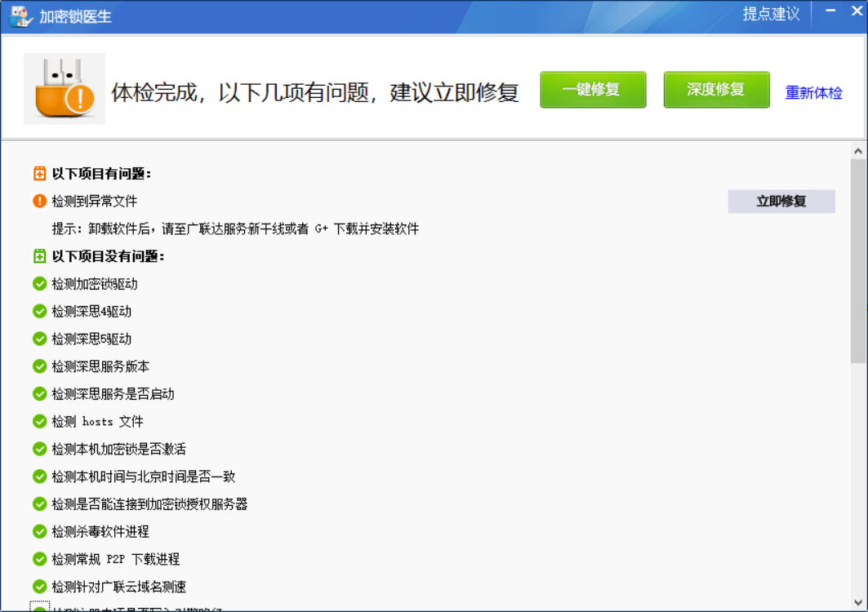Collapse the 以下项目没有问题 section
Image resolution: width=868 pixels, height=612 pixels.
click(x=39, y=256)
